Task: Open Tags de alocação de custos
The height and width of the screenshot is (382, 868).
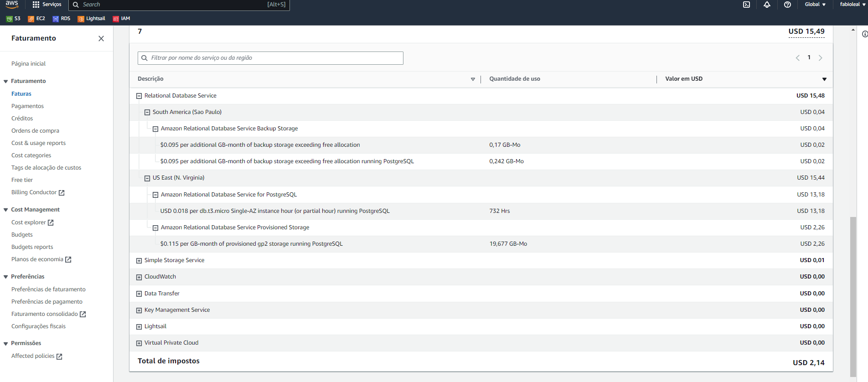Action: click(x=46, y=168)
